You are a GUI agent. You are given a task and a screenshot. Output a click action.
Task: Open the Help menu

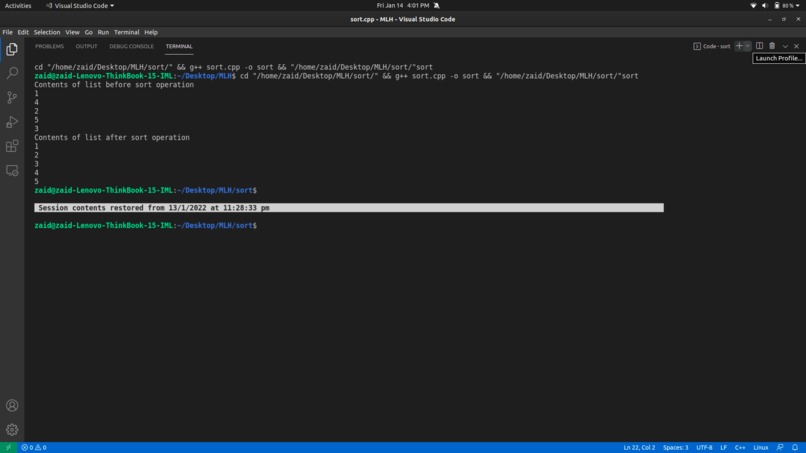pyautogui.click(x=151, y=32)
